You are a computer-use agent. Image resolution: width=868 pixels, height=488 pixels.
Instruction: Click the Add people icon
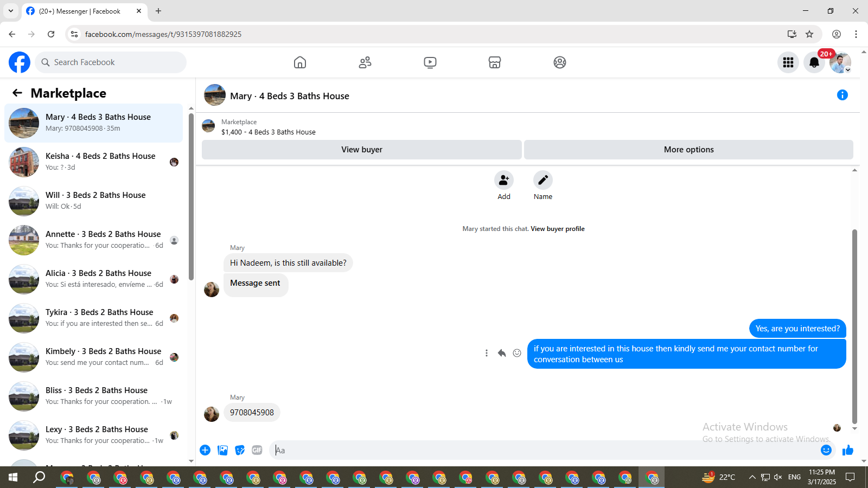504,180
